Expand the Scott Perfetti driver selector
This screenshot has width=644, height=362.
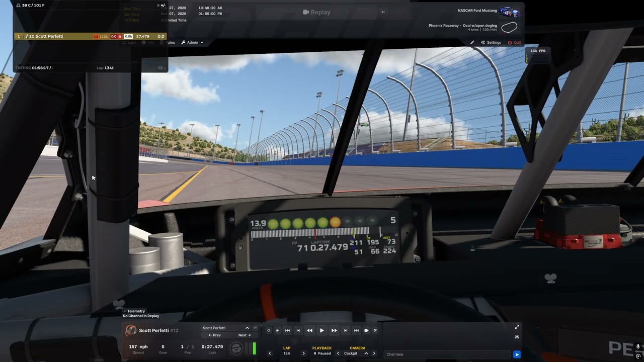tap(247, 328)
